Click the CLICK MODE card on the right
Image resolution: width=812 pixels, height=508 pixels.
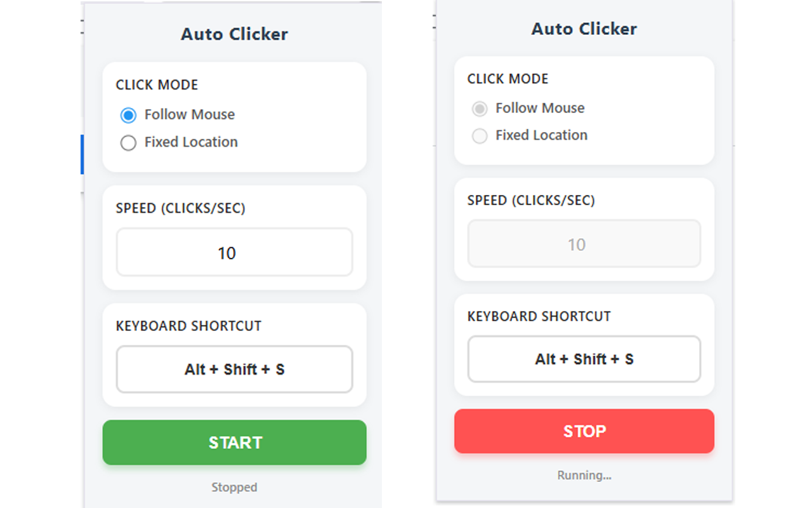coord(584,111)
